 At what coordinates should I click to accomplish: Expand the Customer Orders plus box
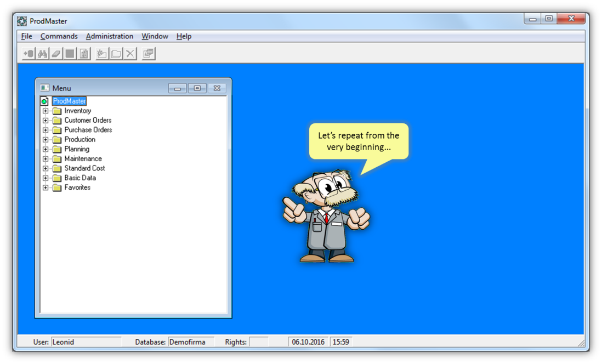tap(46, 120)
